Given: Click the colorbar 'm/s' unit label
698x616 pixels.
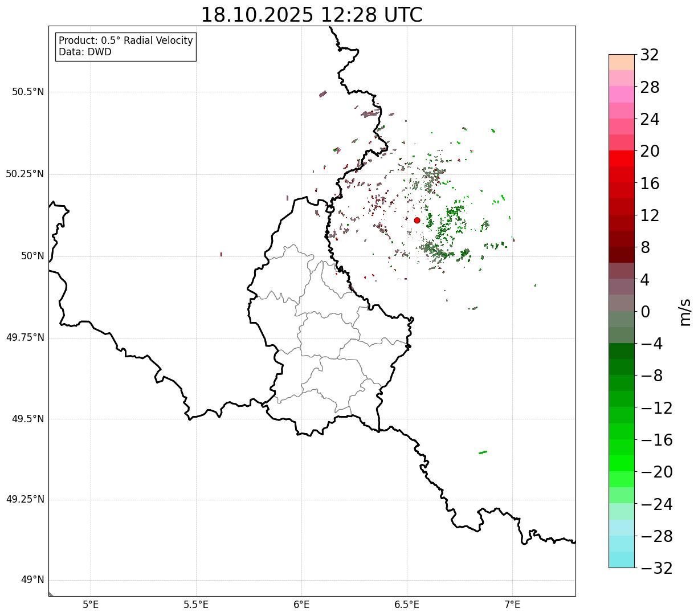Looking at the screenshot, I should coord(685,312).
